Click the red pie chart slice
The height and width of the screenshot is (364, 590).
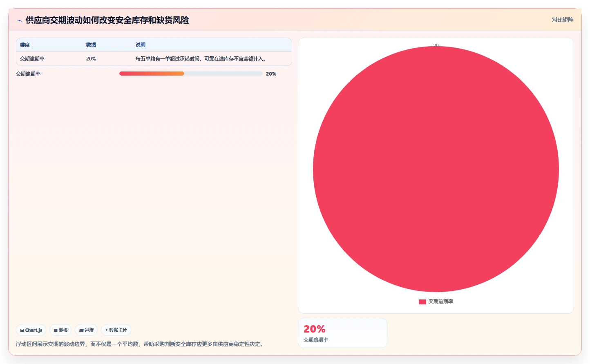coord(436,169)
